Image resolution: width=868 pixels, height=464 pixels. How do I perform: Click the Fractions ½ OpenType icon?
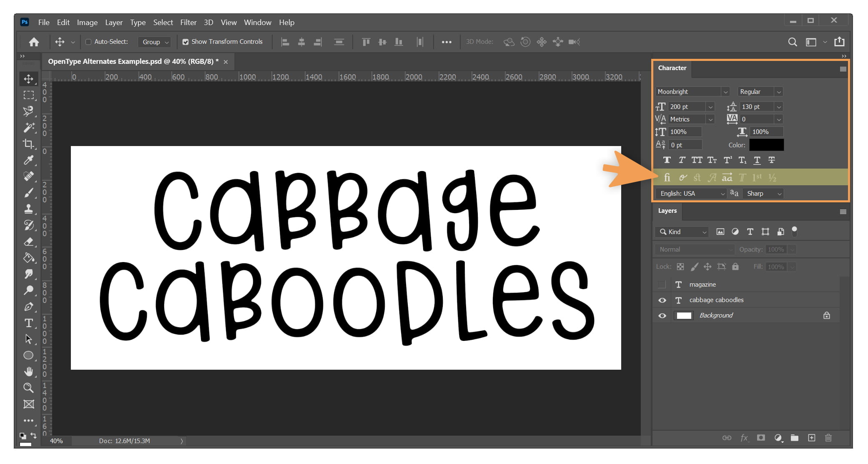coord(772,178)
